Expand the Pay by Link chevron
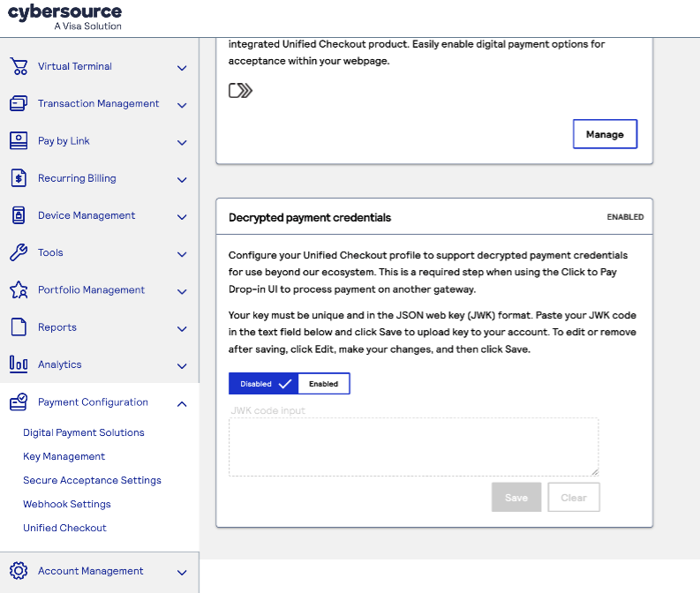700x593 pixels. point(182,142)
